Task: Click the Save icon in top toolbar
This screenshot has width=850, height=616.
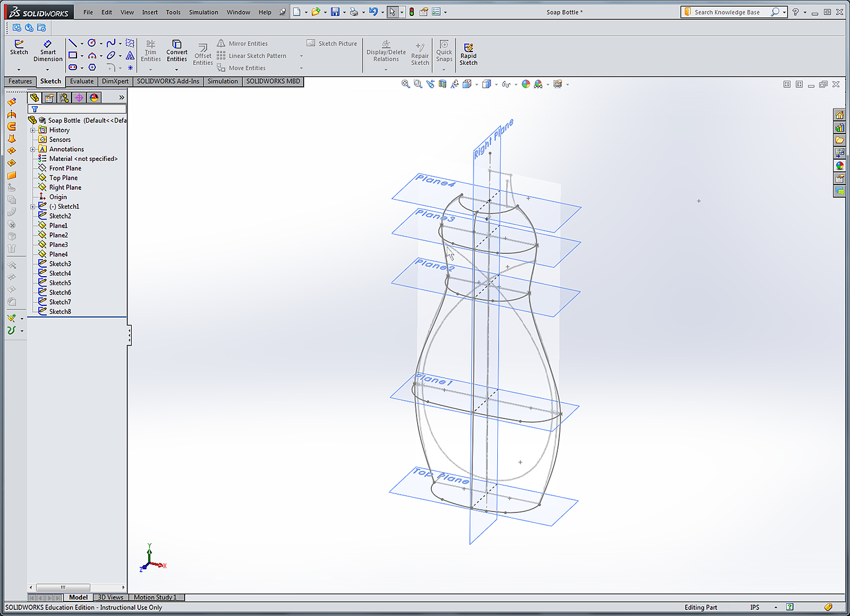Action: 335,12
